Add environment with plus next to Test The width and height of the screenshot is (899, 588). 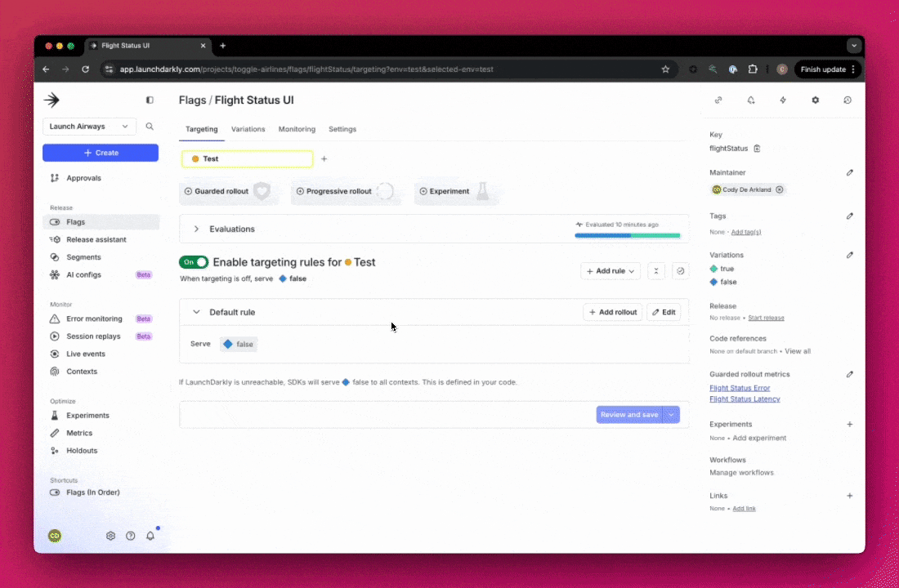pyautogui.click(x=324, y=158)
